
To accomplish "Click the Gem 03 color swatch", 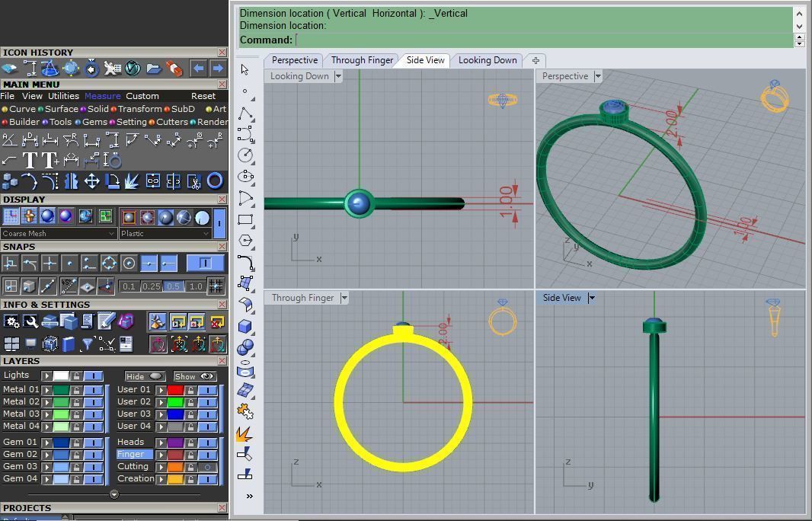I will (61, 467).
